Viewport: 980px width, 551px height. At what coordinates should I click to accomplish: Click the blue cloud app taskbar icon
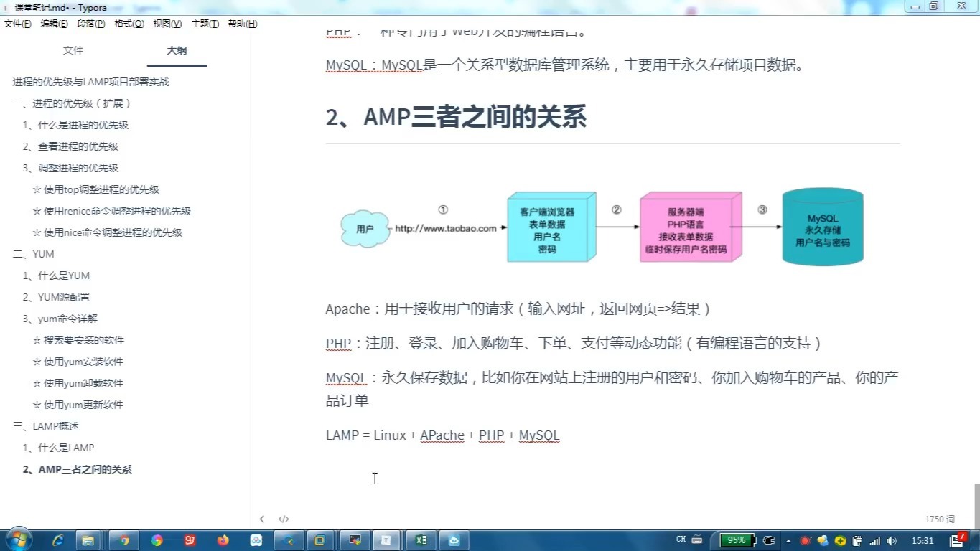[454, 540]
